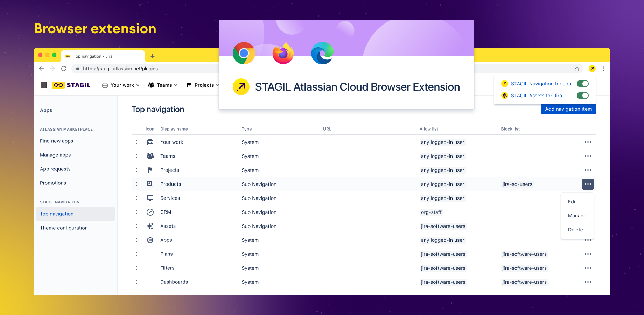Click the Teams row people icon
The width and height of the screenshot is (644, 315).
(150, 156)
